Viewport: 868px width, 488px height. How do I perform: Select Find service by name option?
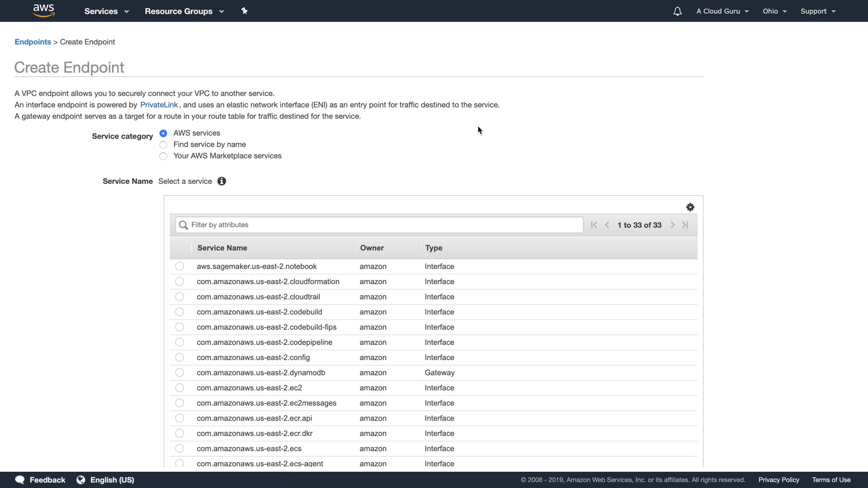click(x=163, y=145)
